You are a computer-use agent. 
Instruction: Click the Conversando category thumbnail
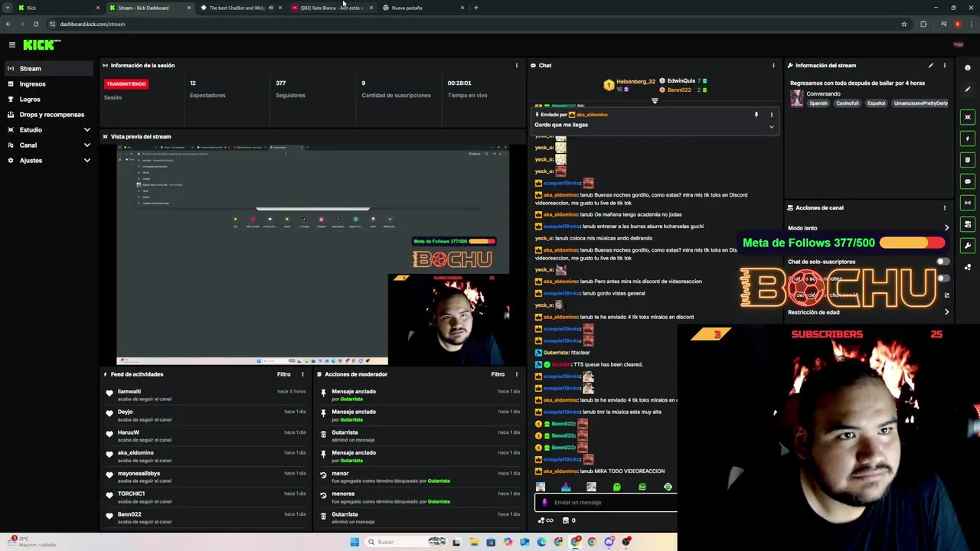coord(797,98)
